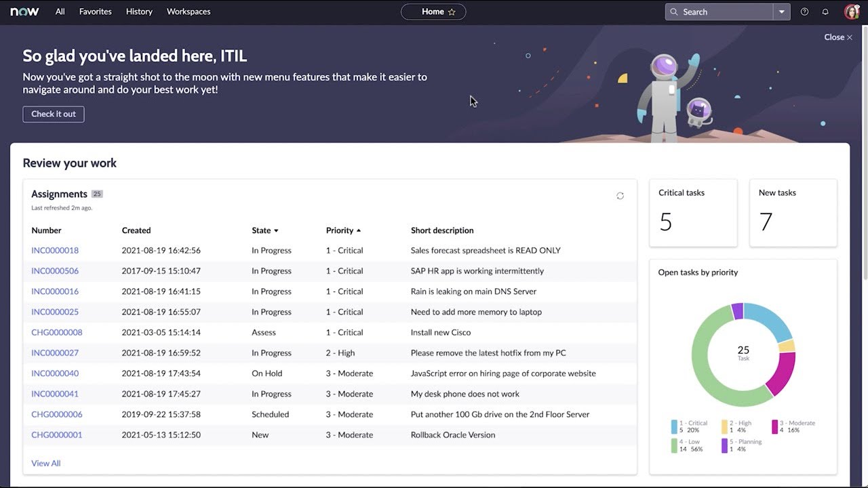The height and width of the screenshot is (488, 868).
Task: Sort by the Number column header
Action: point(46,230)
